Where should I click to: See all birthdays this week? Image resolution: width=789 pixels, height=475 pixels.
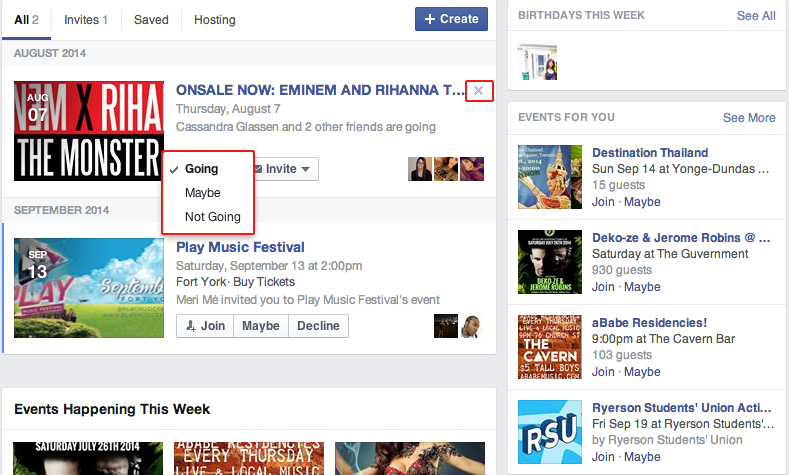click(756, 16)
